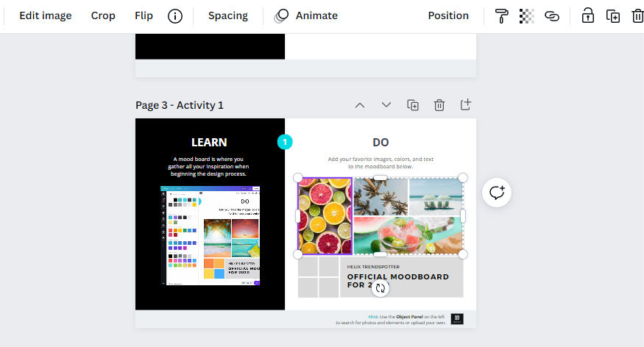Click the HELIX TRENDSPOTTER label
The image size is (644, 347).
(x=373, y=267)
